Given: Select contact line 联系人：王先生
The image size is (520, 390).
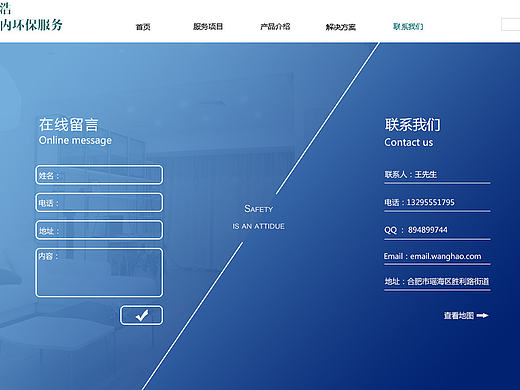Looking at the screenshot, I should (x=411, y=174).
